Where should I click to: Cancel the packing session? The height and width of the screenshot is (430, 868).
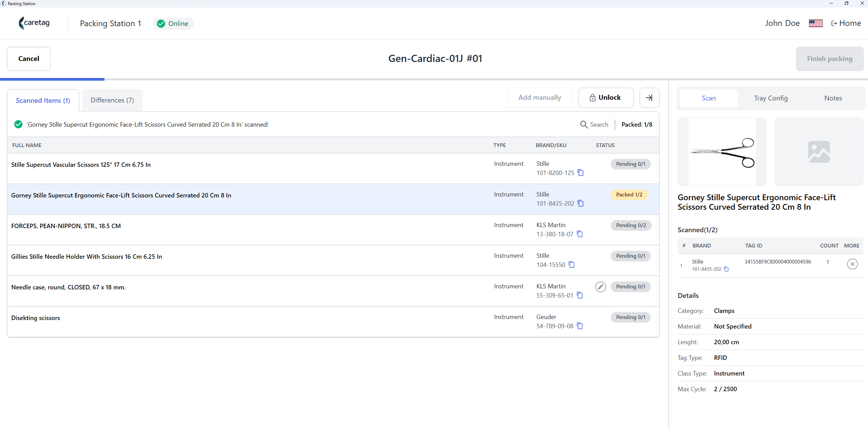pyautogui.click(x=29, y=59)
